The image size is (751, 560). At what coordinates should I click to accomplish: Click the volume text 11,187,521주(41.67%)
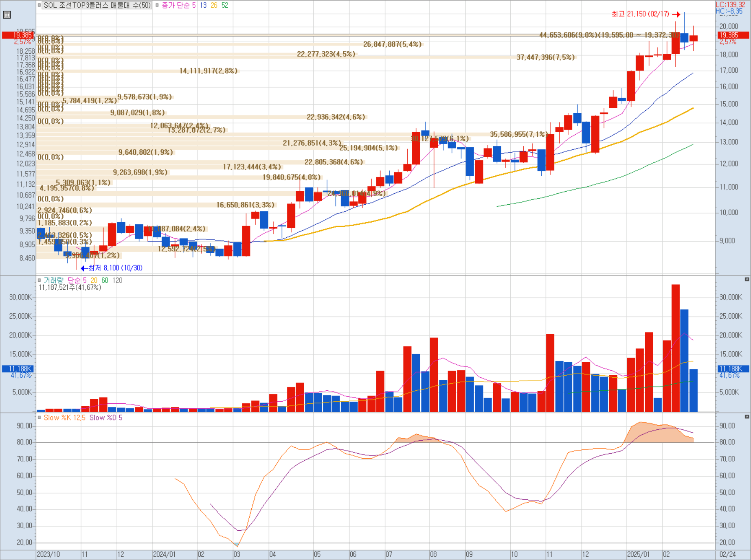(70, 287)
